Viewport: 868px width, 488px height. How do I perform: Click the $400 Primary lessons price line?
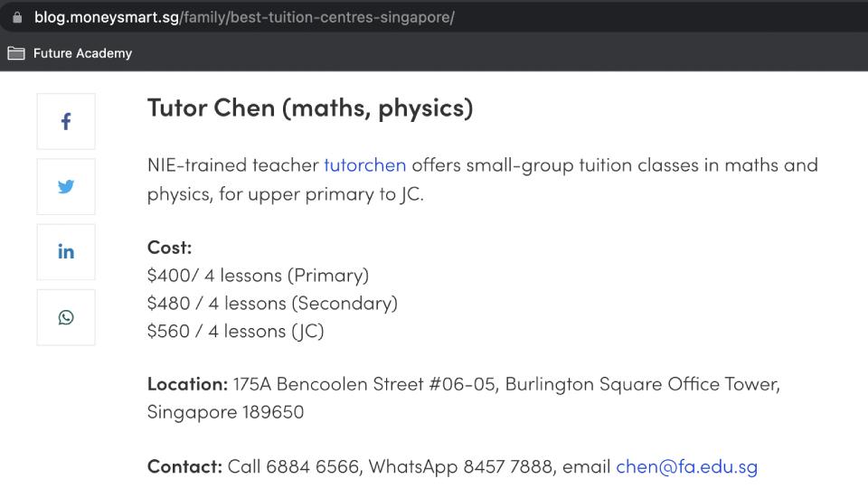click(x=258, y=276)
